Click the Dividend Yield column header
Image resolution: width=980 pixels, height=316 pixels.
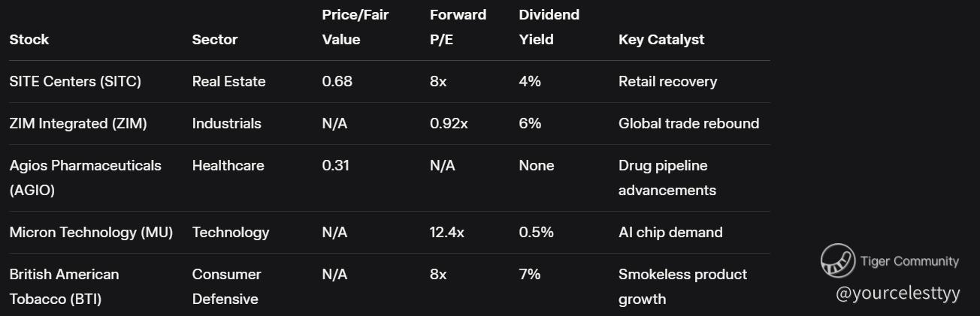click(549, 27)
